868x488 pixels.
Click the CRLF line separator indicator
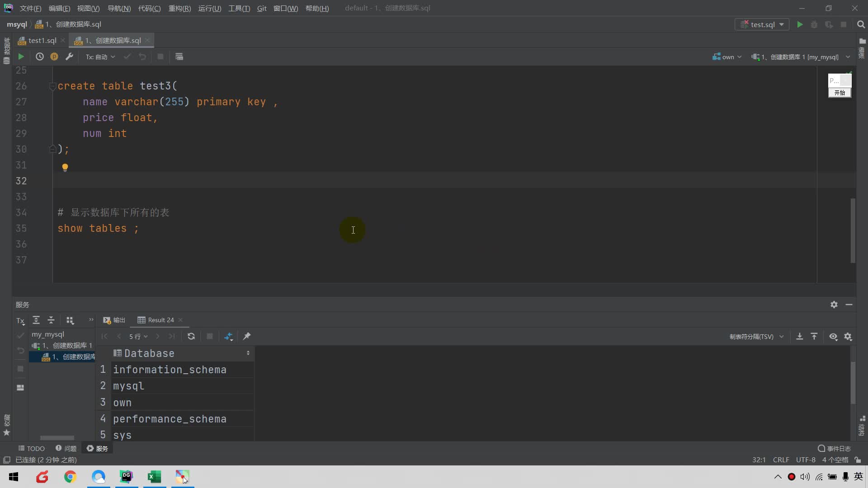pos(781,460)
